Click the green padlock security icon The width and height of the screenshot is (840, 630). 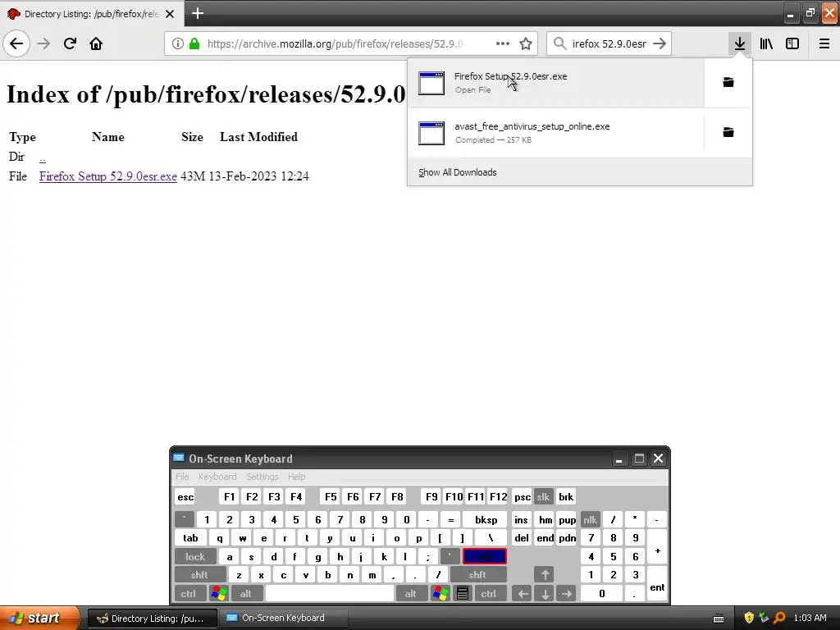click(194, 43)
